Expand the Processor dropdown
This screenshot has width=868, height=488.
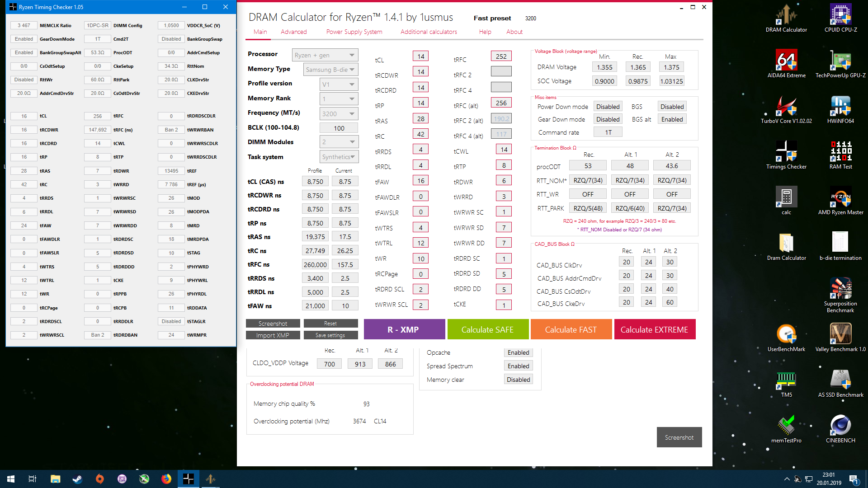pyautogui.click(x=325, y=55)
